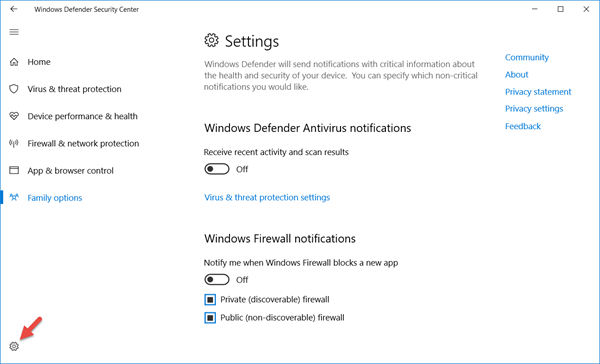Open the Privacy settings link
Screen dimensions: 600x364
[534, 109]
